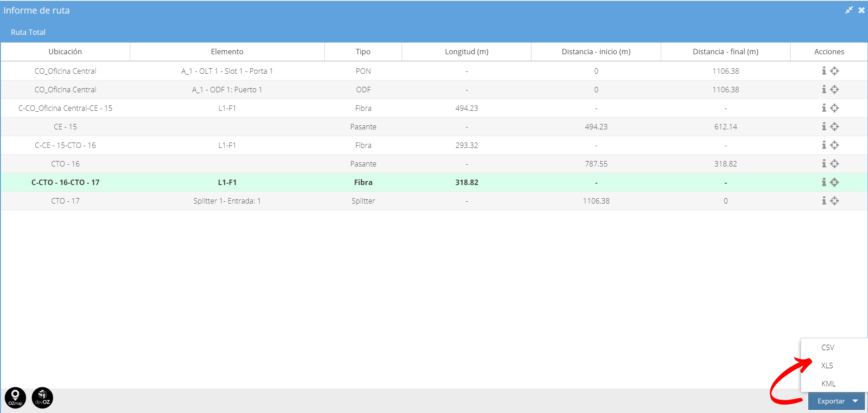Sort by the Longitud (m) column header

pyautogui.click(x=466, y=52)
